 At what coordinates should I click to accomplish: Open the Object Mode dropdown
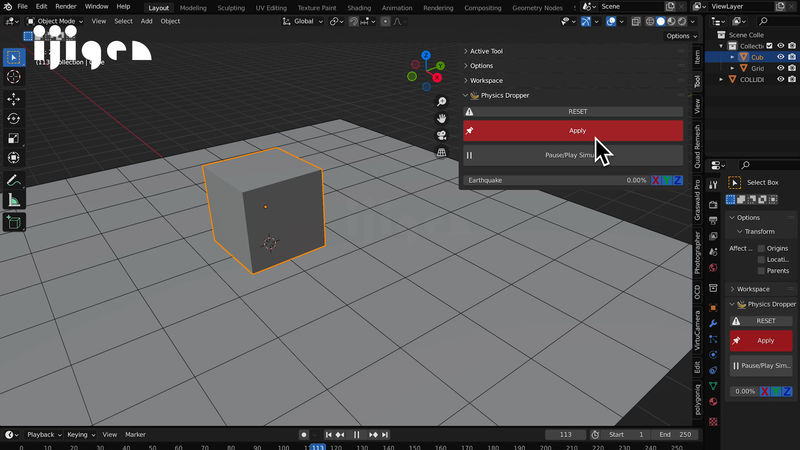pos(55,21)
